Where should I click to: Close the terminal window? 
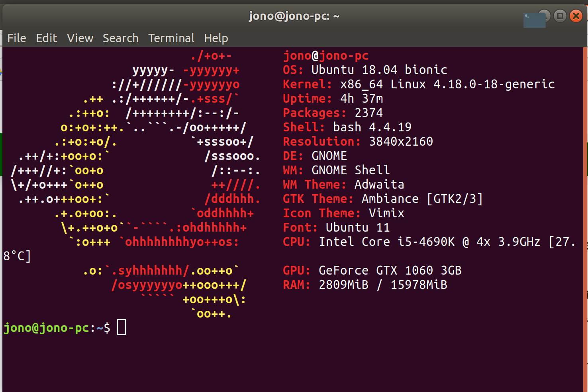tap(577, 16)
